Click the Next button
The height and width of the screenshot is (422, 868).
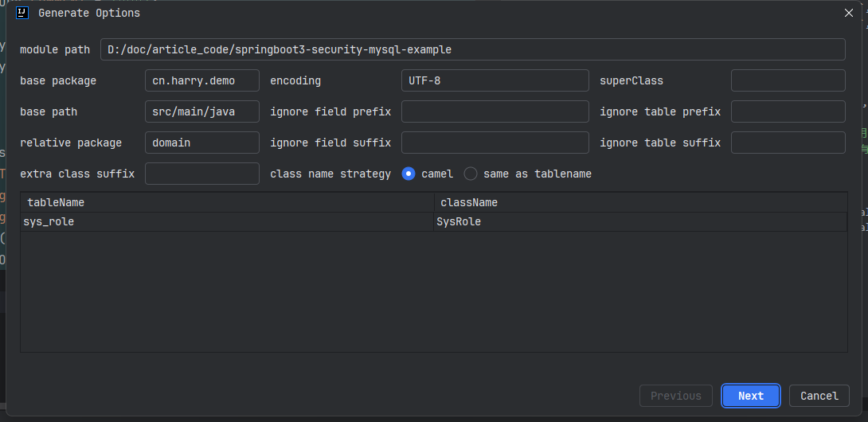coord(750,396)
